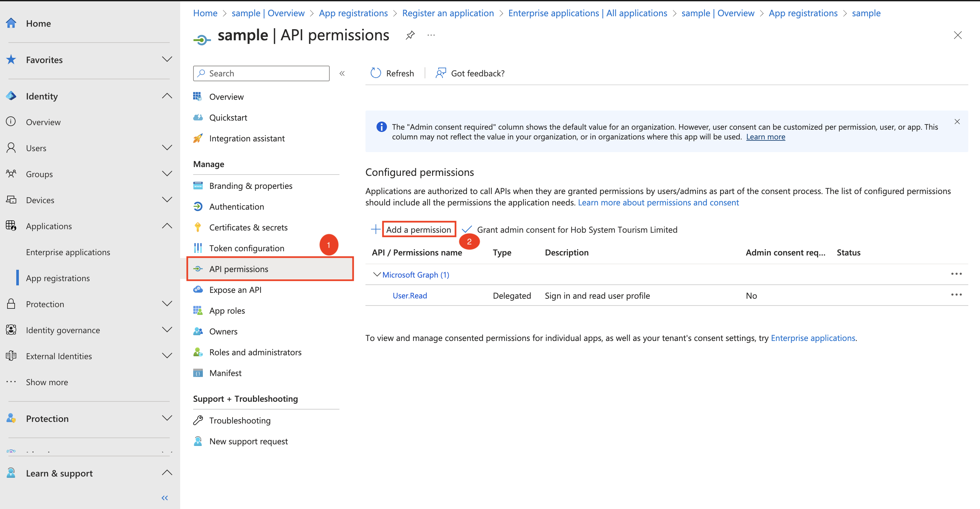
Task: Open ellipsis menu for User.Read row
Action: click(956, 295)
